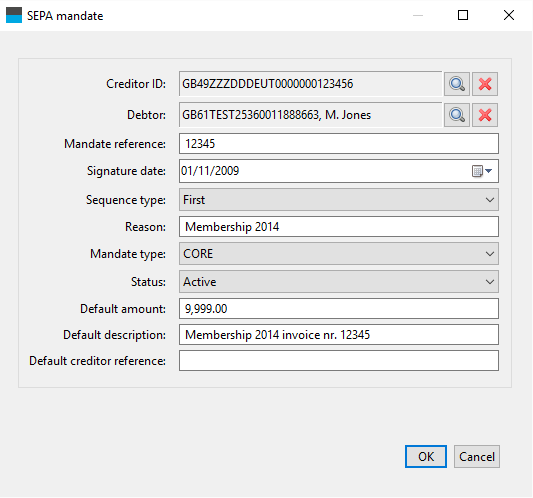Image resolution: width=533 pixels, height=498 pixels.
Task: Open calendar picker for Signature date
Action: coord(482,171)
